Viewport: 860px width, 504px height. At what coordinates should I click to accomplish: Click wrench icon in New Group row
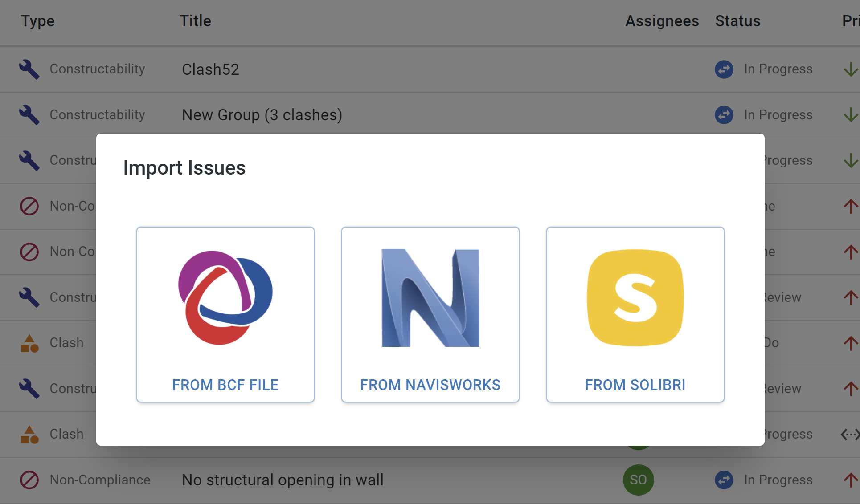[x=29, y=115]
